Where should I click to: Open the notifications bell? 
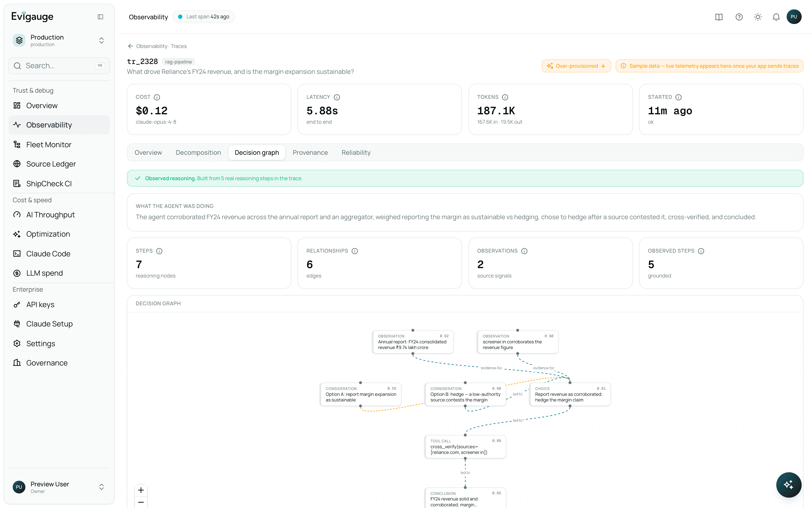[776, 17]
